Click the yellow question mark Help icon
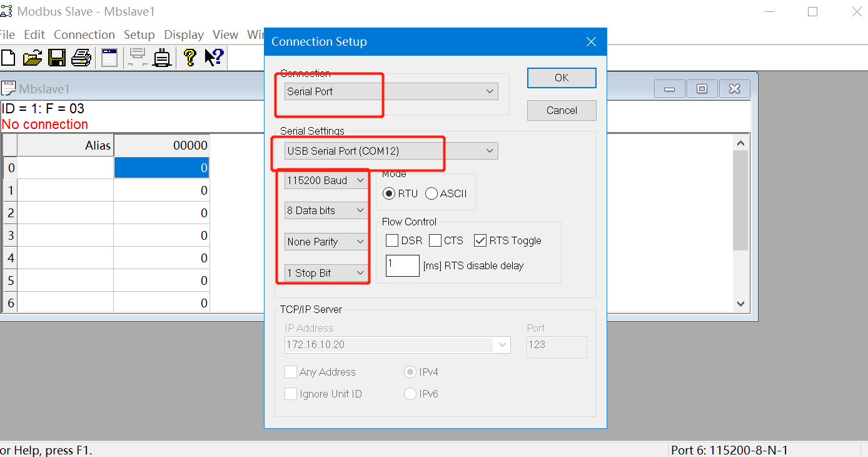 (x=190, y=58)
